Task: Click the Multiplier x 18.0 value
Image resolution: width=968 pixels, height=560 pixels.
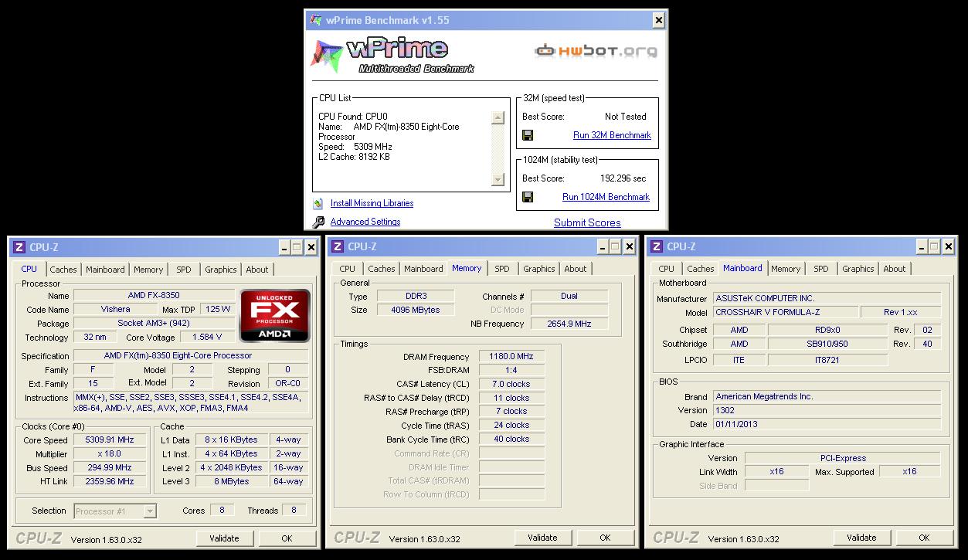Action: pyautogui.click(x=110, y=454)
